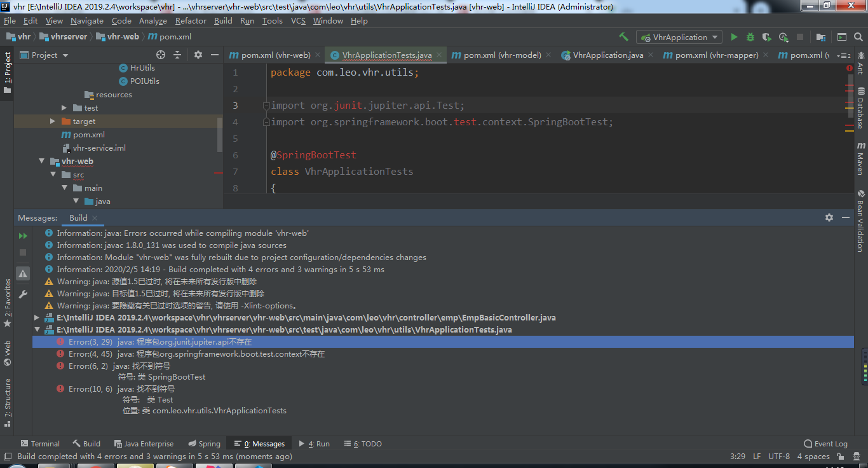
Task: Collapse the VhrApplicationTests.java error group
Action: click(36, 329)
